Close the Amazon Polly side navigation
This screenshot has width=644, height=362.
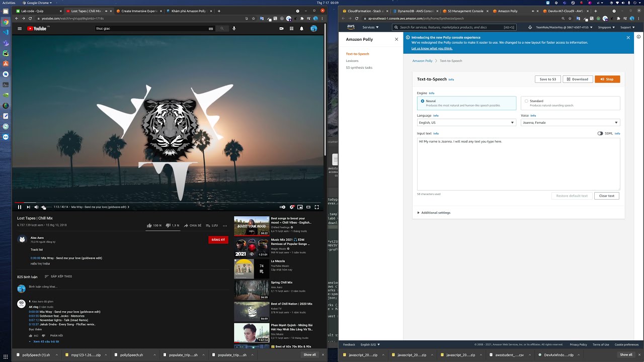click(x=396, y=39)
